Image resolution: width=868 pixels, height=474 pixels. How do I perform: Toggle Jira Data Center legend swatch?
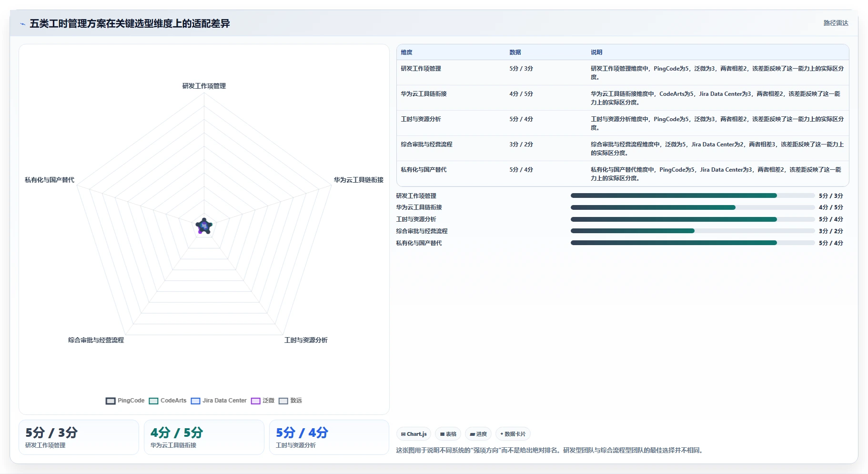pyautogui.click(x=195, y=401)
